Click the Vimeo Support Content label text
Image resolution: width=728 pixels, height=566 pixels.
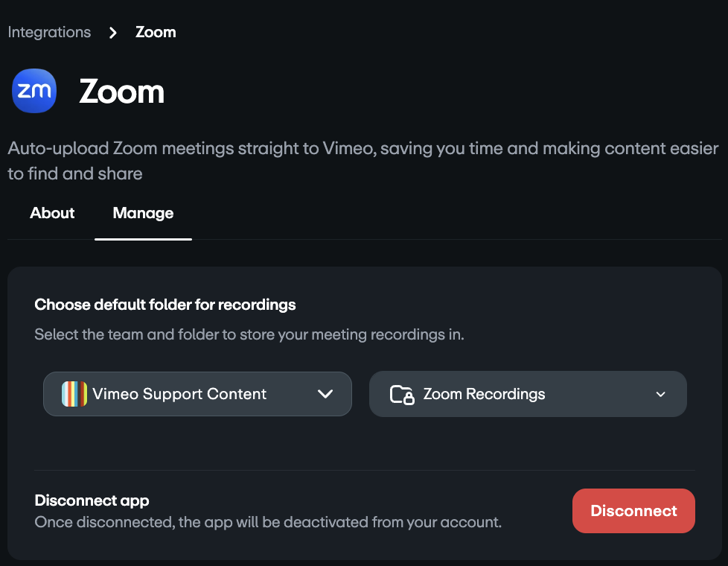[179, 394]
